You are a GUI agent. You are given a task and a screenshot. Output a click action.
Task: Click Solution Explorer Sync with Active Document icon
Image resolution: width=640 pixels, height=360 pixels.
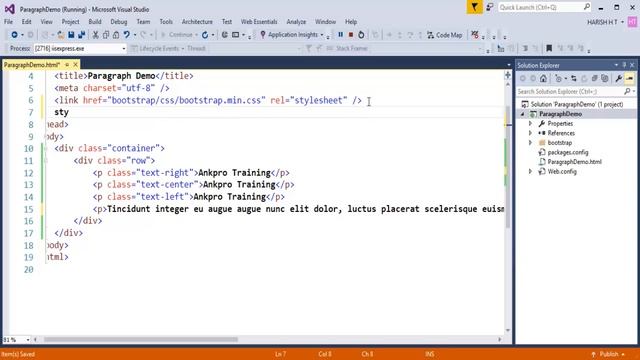[x=574, y=78]
